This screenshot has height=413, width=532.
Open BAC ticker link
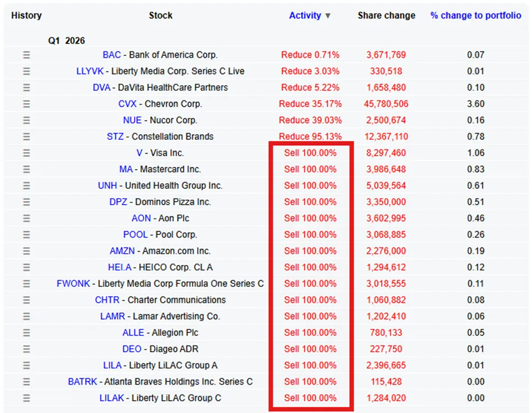pyautogui.click(x=111, y=55)
